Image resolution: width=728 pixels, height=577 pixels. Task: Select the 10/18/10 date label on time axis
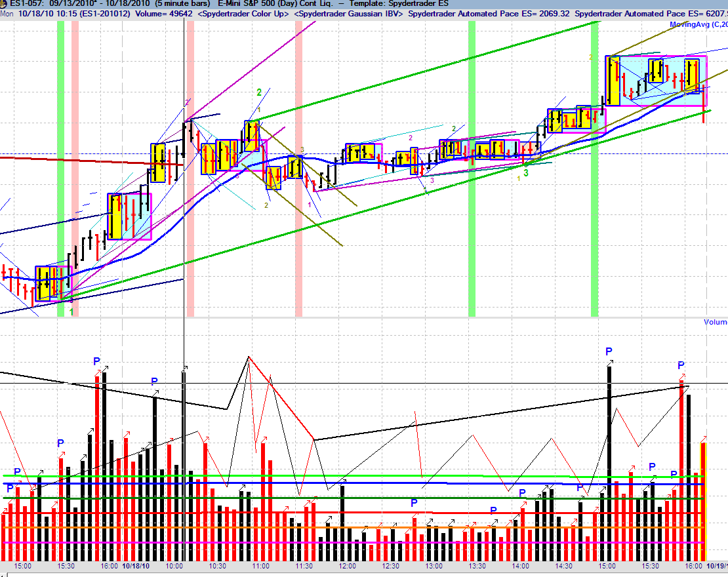coord(136,566)
